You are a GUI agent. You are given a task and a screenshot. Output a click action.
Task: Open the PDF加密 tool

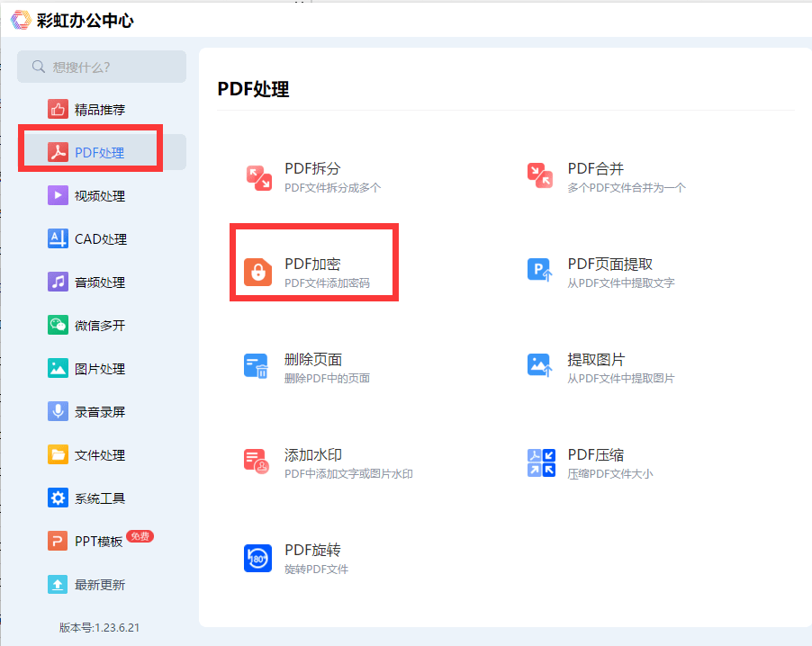314,263
